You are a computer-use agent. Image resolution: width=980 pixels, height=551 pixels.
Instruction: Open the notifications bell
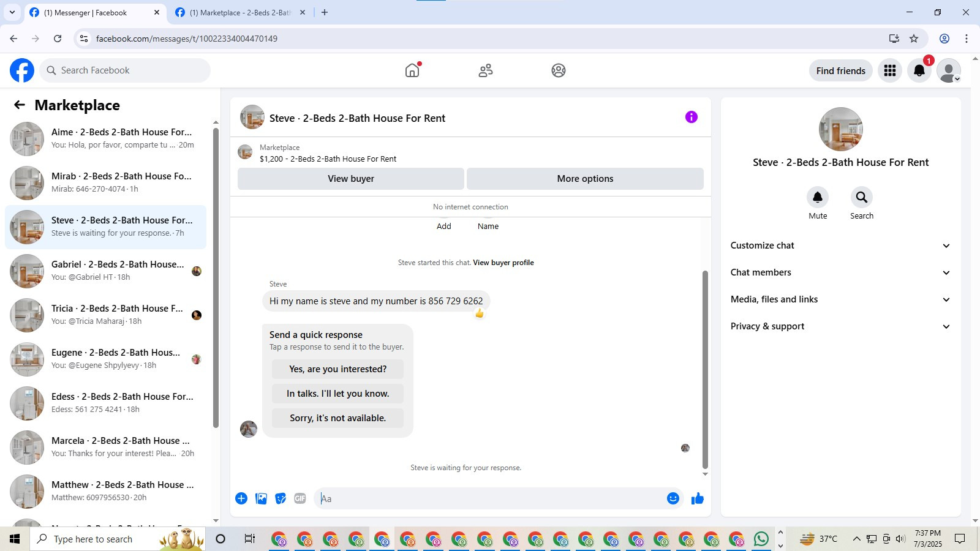tap(919, 70)
